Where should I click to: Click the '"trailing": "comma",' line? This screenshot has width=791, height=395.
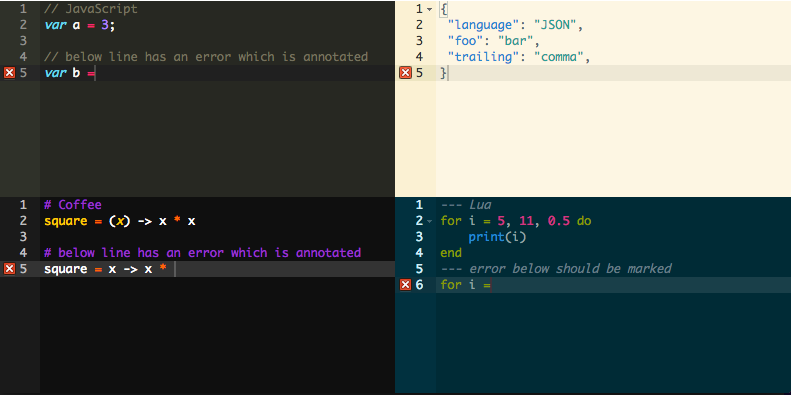coord(519,57)
